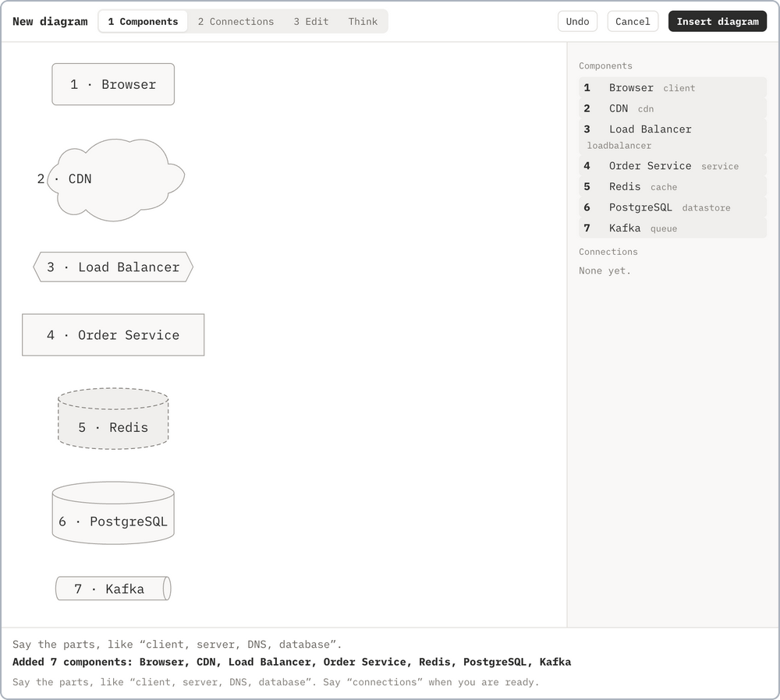Click the 'service' type label

pyautogui.click(x=720, y=166)
